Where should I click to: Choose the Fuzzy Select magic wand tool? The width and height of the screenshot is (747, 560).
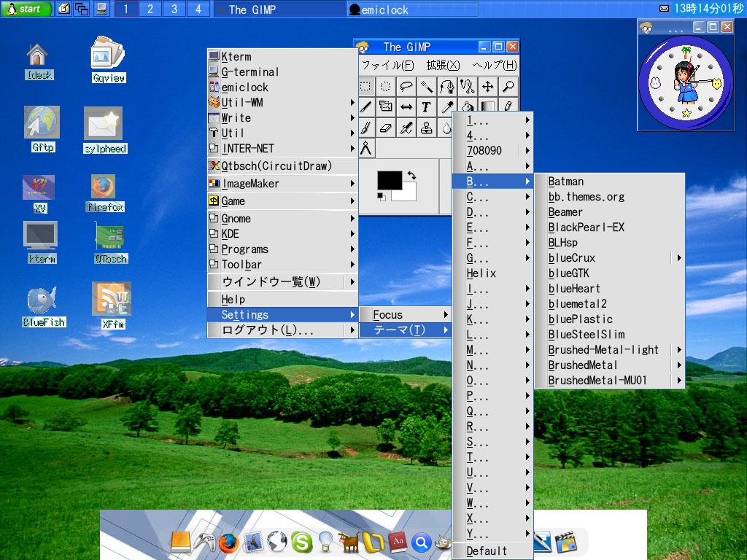pos(427,87)
